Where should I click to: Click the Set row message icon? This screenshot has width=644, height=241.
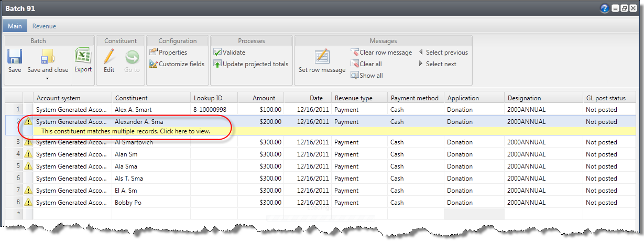coord(322,57)
